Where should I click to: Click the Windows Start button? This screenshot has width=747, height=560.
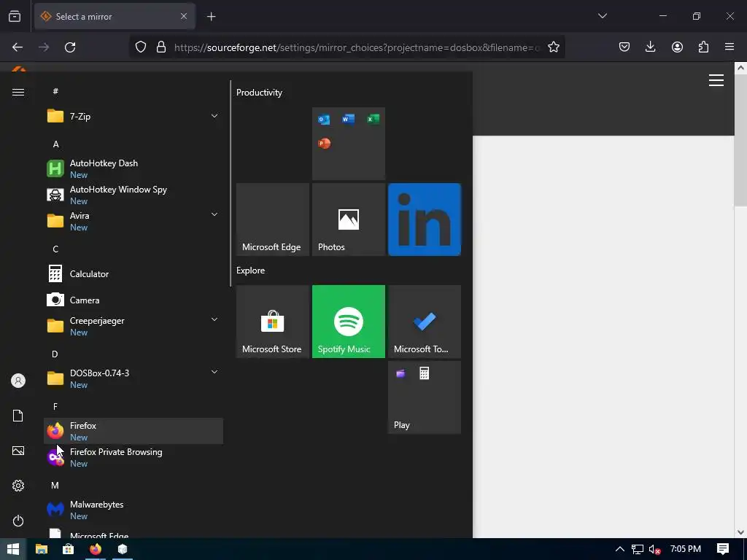click(x=13, y=549)
